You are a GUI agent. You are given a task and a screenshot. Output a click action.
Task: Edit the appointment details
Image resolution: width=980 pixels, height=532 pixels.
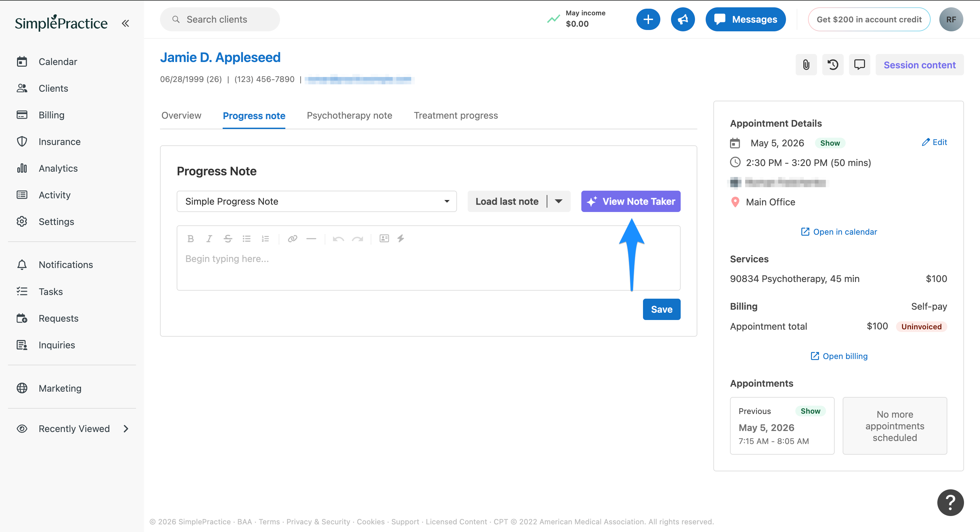[x=934, y=142]
